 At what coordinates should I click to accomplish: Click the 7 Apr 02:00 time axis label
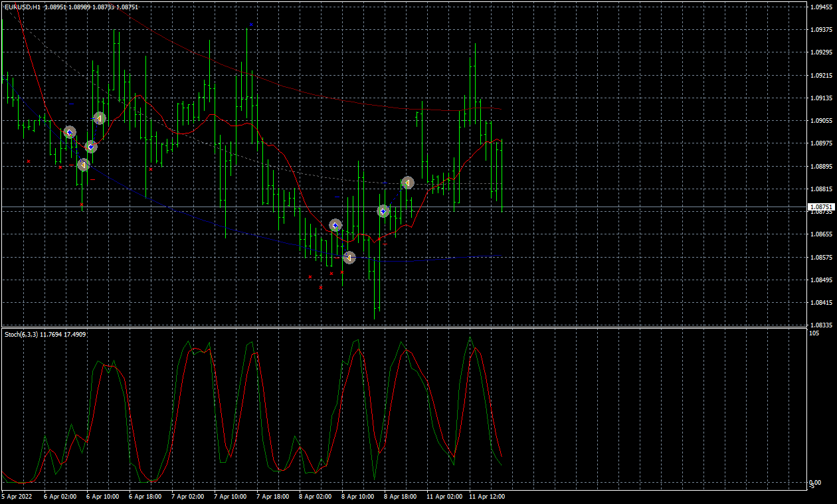[x=187, y=495]
